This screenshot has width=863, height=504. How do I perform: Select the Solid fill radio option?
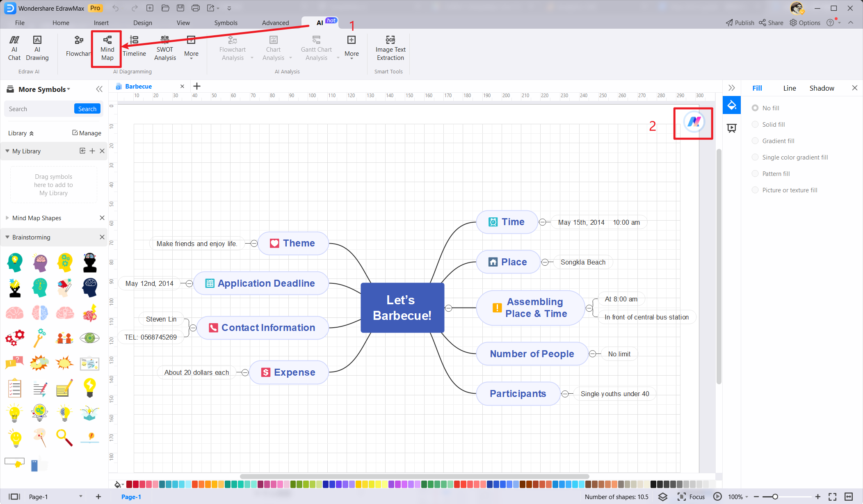755,124
